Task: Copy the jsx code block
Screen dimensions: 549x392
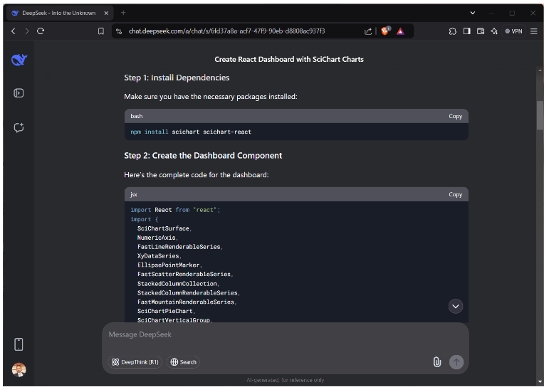Action: (455, 194)
